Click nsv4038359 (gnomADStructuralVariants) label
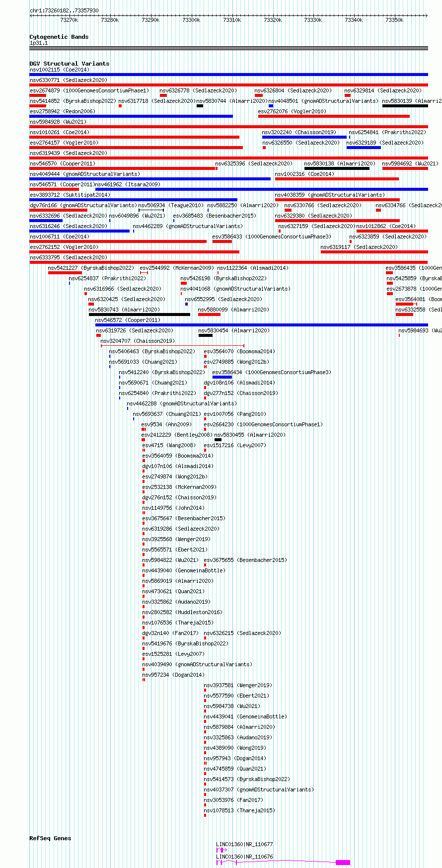442x868 pixels. [330, 195]
